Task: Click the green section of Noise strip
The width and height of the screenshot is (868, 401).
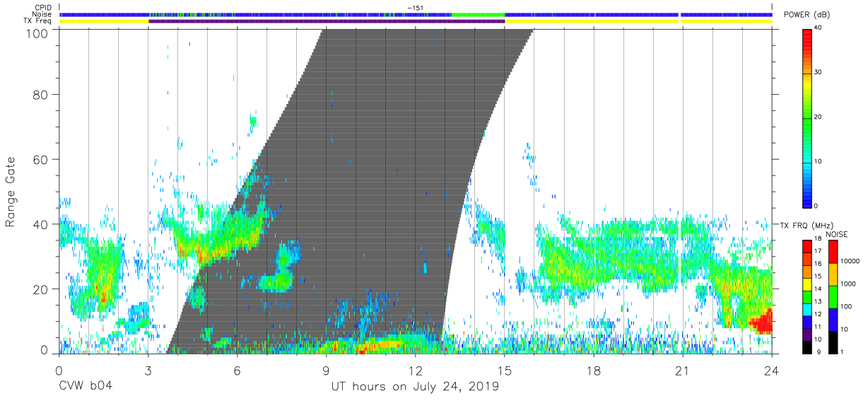Action: click(478, 14)
